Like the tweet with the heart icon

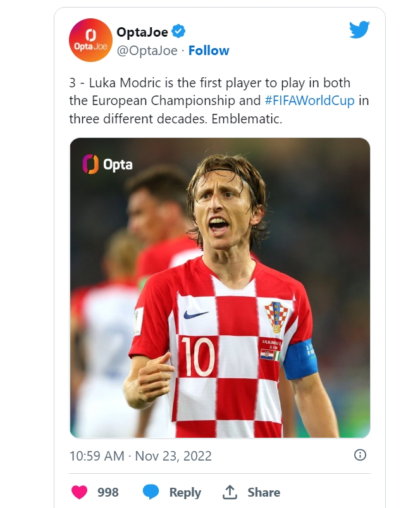pyautogui.click(x=80, y=492)
